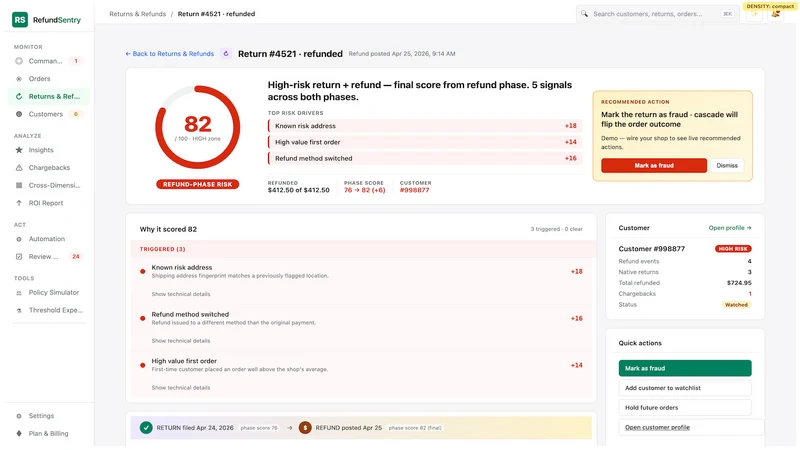Screen dimensions: 800x450
Task: Dismiss the recommended action
Action: tap(727, 165)
